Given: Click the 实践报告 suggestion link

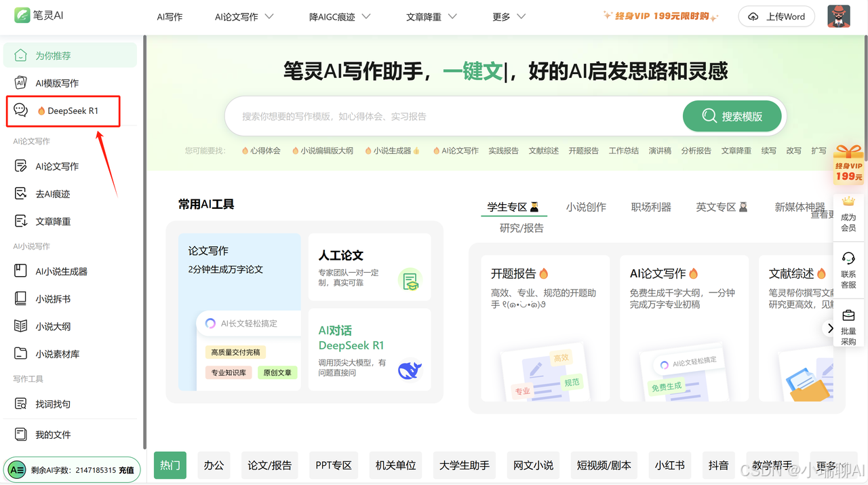Looking at the screenshot, I should point(503,151).
